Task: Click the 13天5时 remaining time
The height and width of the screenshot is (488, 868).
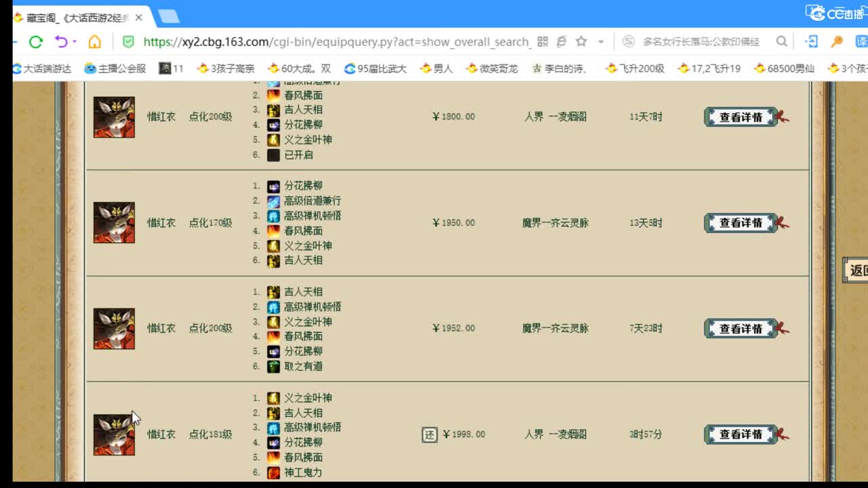Action: (x=646, y=222)
